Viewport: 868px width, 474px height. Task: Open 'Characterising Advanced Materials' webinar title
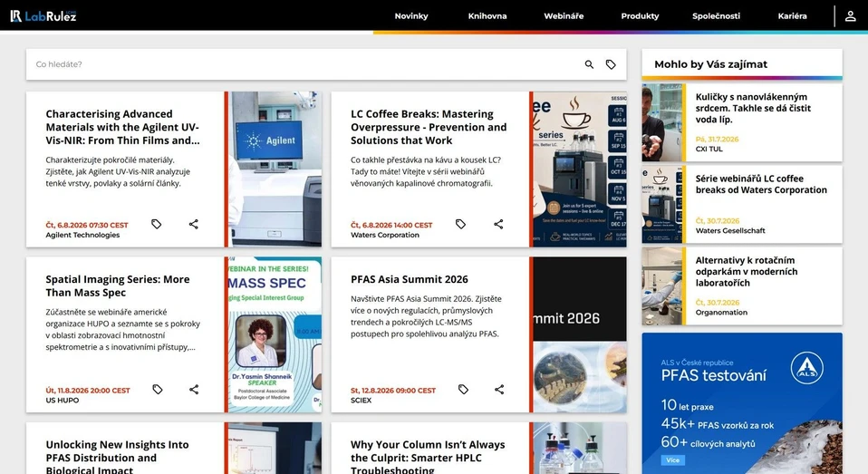(x=123, y=128)
